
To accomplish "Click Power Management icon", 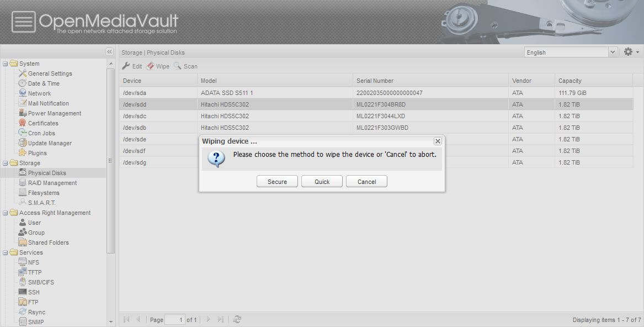I will tap(23, 113).
